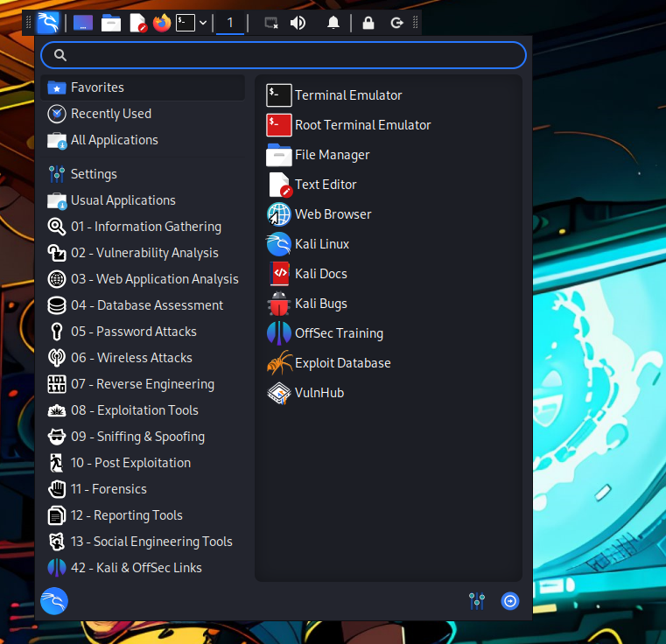666x644 pixels.
Task: Open 03 - Web Application Analysis category
Action: 143,279
